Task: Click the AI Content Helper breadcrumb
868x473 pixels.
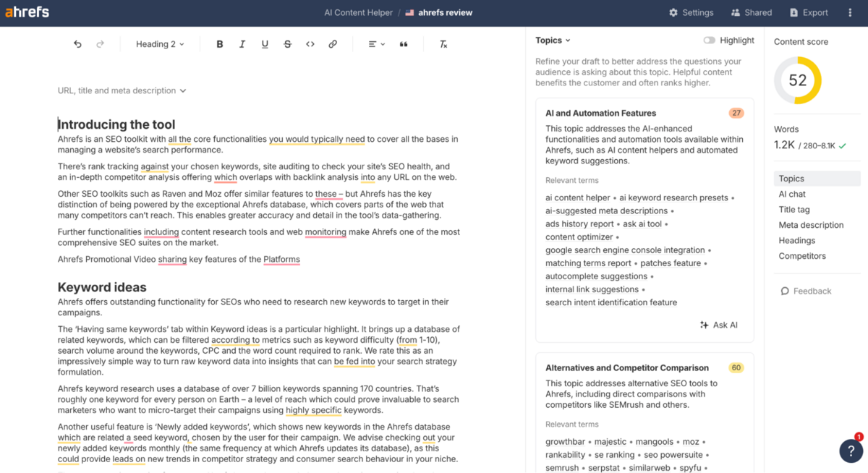Action: click(358, 12)
